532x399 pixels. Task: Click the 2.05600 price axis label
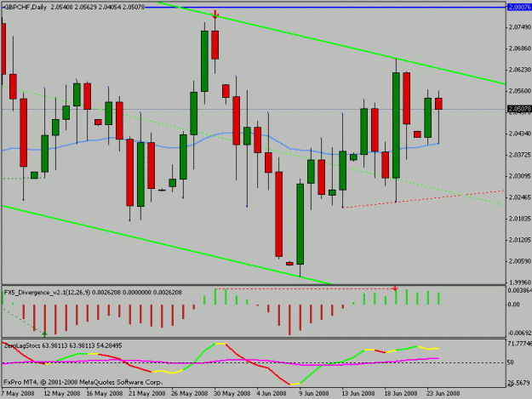pos(520,91)
